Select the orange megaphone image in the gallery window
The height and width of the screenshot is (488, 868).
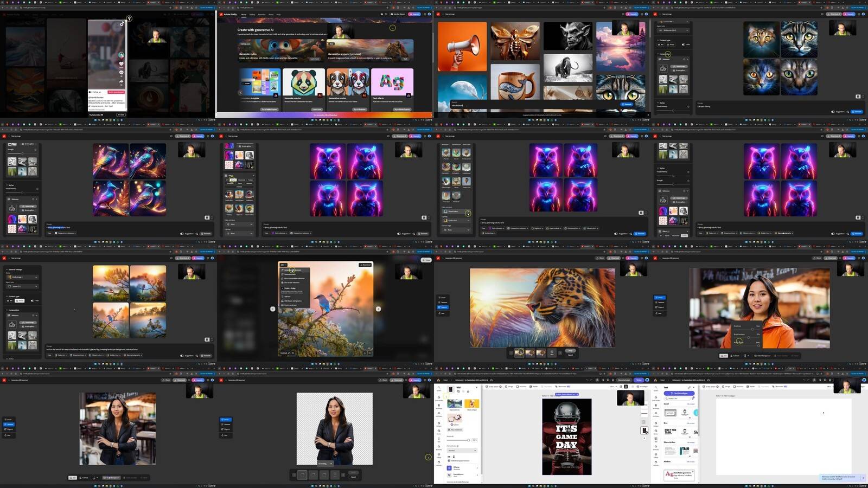coord(462,47)
